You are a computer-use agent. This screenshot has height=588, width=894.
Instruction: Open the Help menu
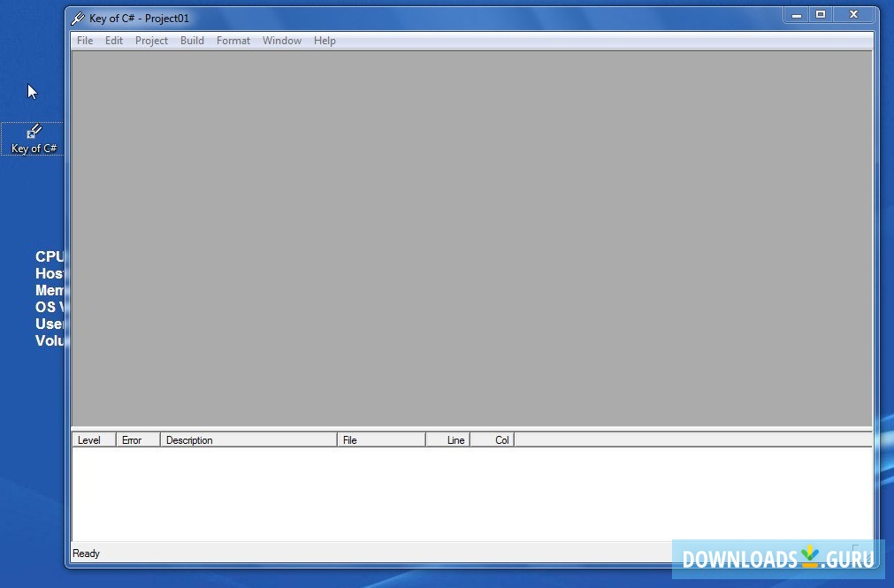(324, 40)
